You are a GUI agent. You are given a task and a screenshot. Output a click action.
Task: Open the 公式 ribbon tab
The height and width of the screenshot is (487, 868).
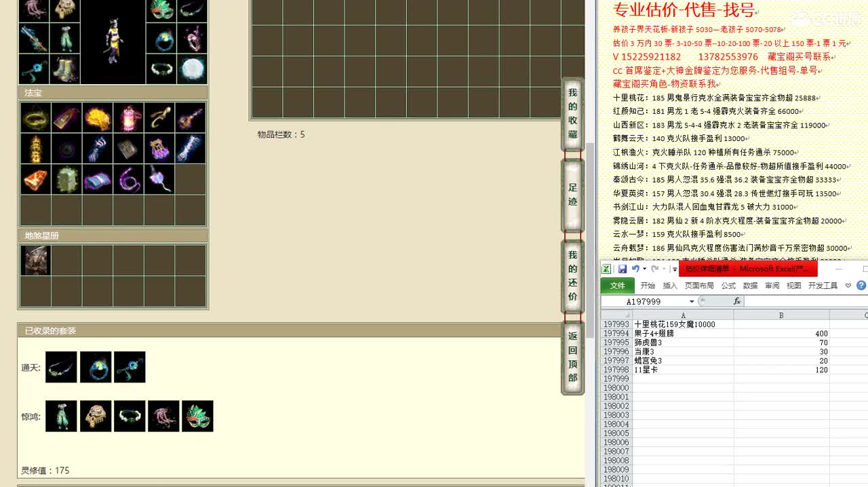point(728,286)
